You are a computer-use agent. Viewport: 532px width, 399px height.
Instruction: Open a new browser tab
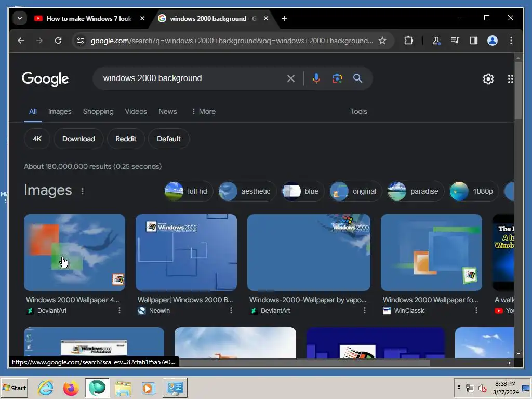click(285, 18)
